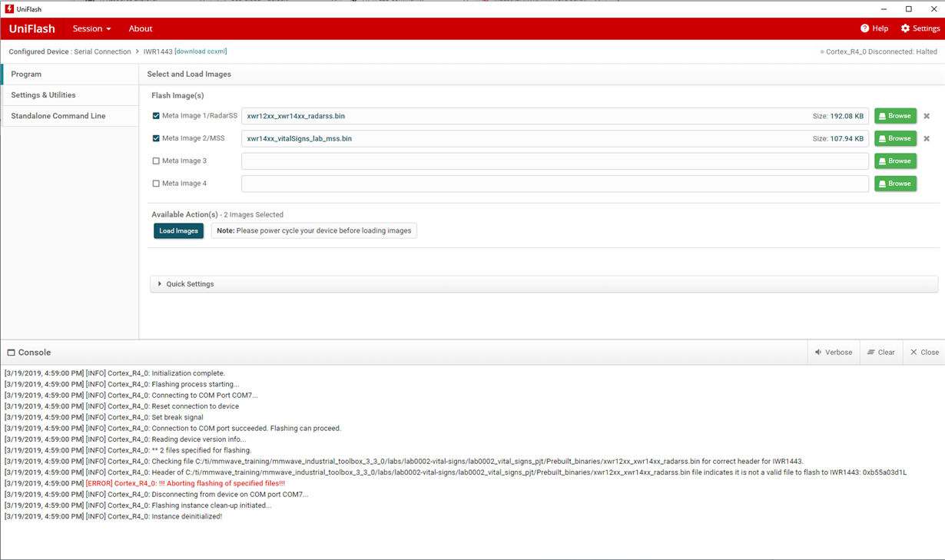Click the Console panel icon

coord(12,353)
